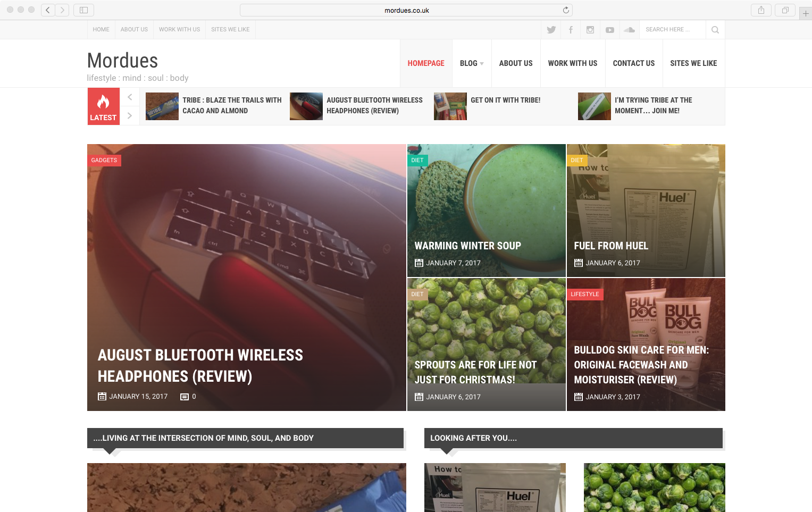Open the Homepage nav item

click(x=426, y=63)
